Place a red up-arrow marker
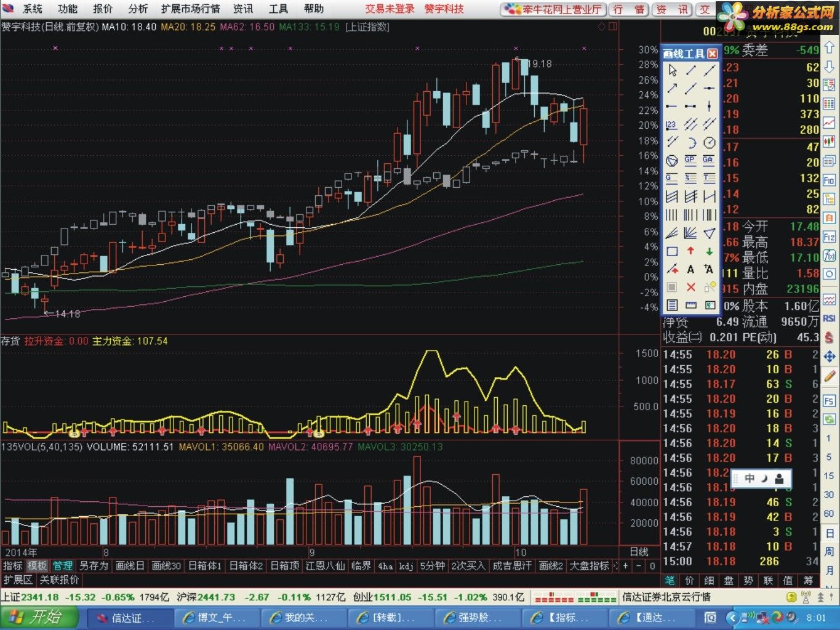The image size is (840, 630). [690, 251]
